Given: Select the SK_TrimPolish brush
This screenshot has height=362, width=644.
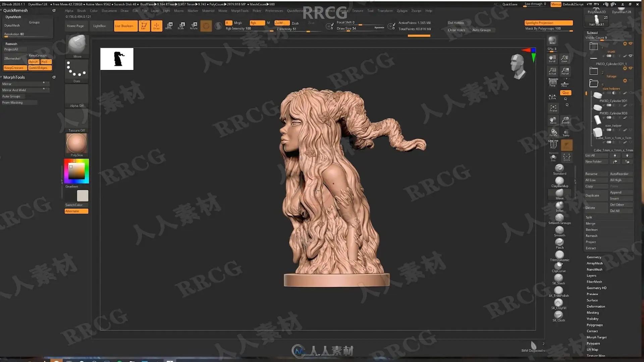Looking at the screenshot, I should (x=558, y=292).
